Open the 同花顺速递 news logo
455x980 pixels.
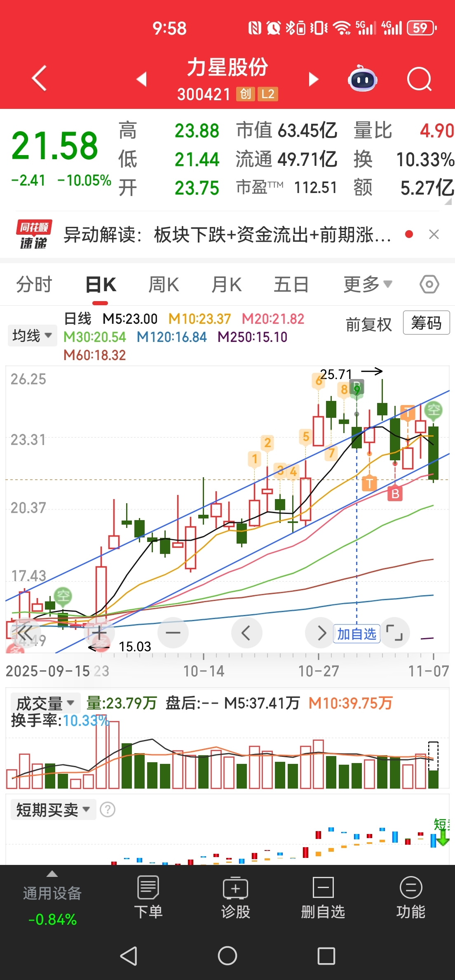pyautogui.click(x=34, y=234)
